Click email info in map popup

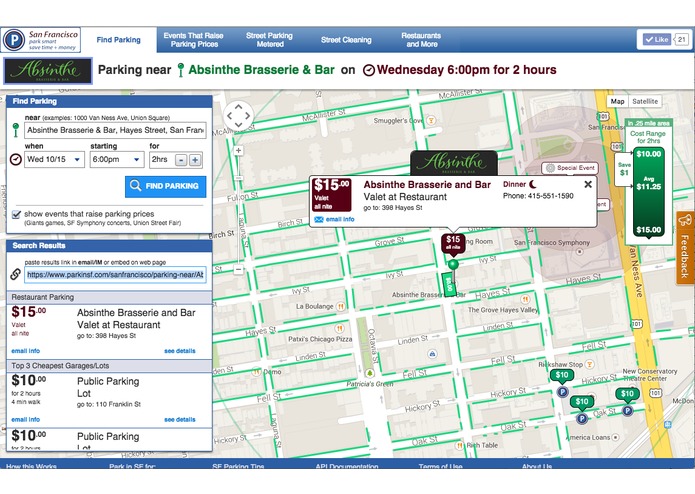[334, 219]
